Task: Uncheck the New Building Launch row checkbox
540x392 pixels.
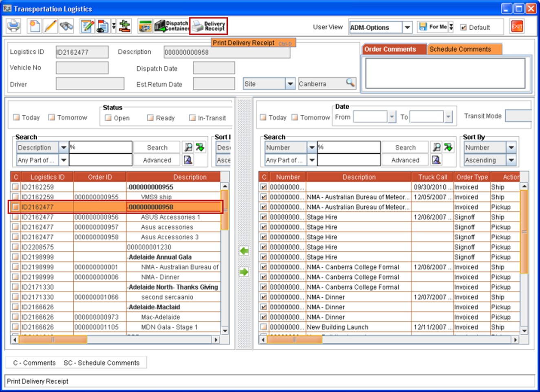Action: pos(264,327)
